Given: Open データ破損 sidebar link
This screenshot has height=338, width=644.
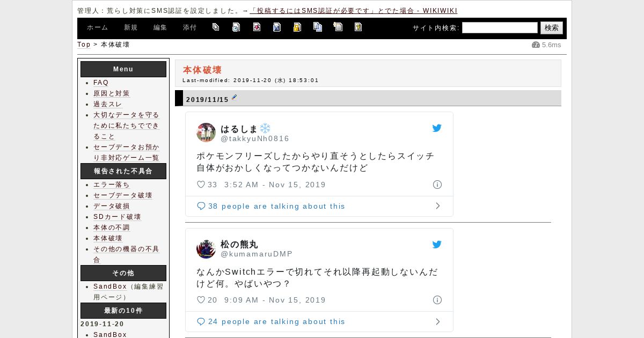Looking at the screenshot, I should 112,206.
